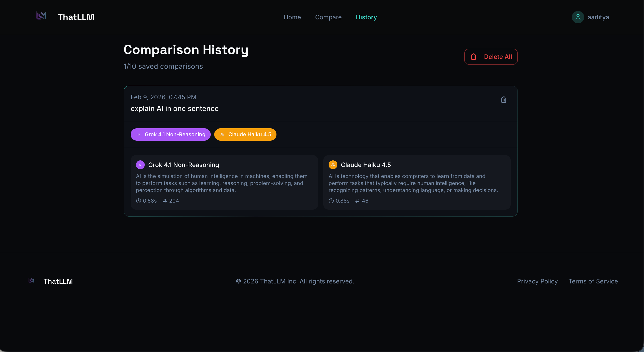Open the aaditya username menu
644x352 pixels.
(598, 17)
